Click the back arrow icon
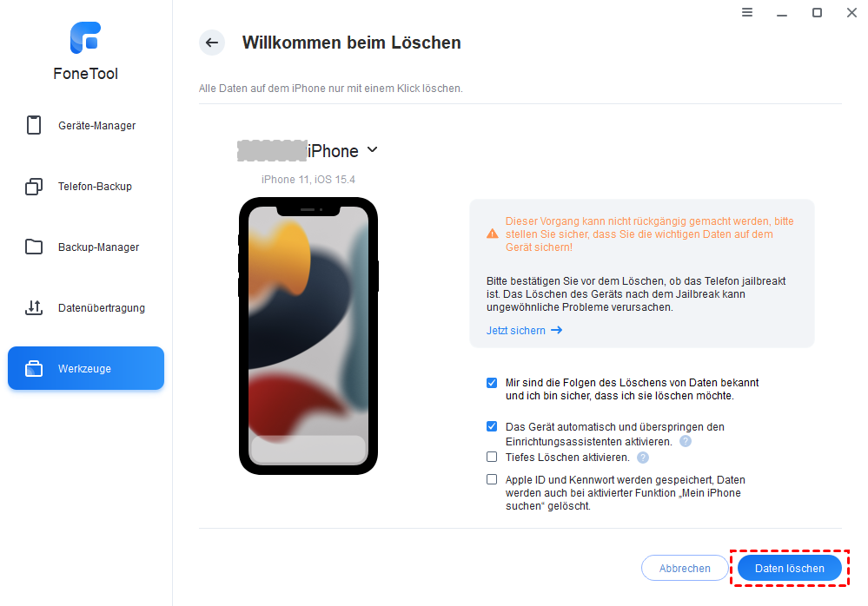This screenshot has height=606, width=868. [212, 43]
